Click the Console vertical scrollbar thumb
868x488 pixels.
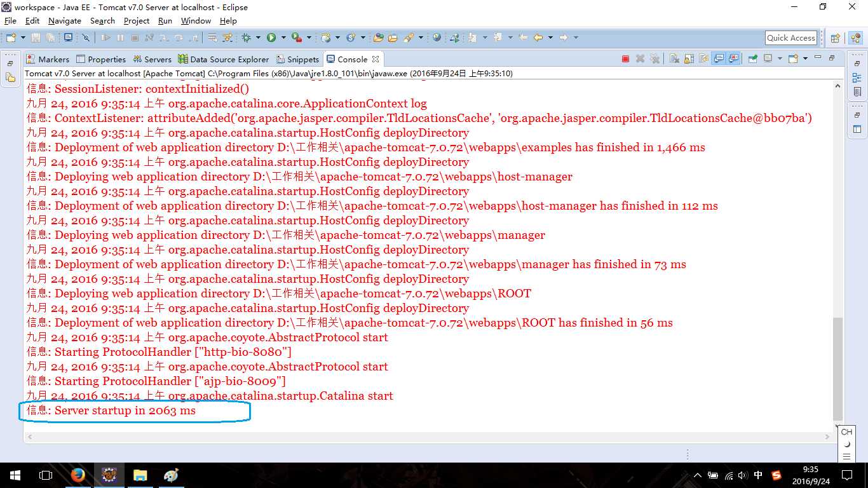(837, 368)
